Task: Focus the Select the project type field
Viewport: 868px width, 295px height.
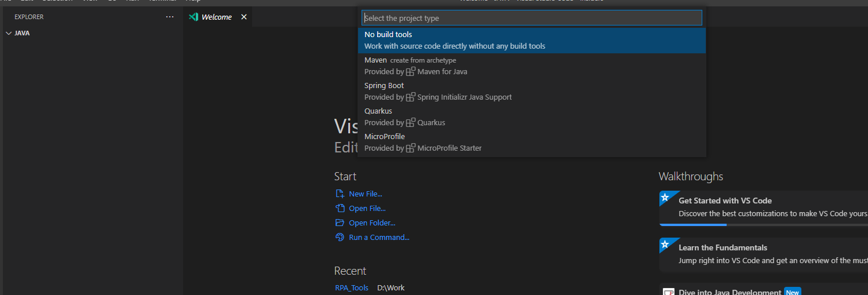Action: (531, 18)
